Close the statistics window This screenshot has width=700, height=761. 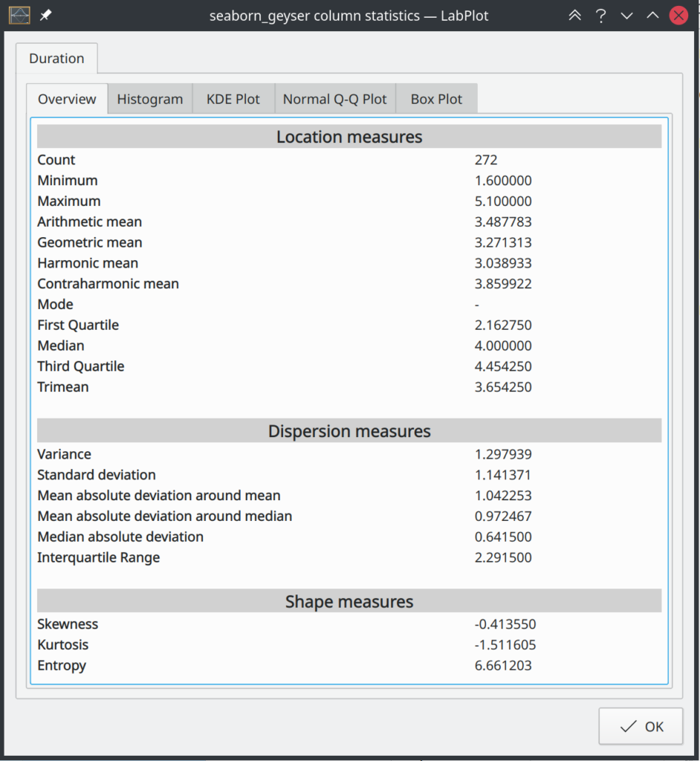click(x=678, y=15)
